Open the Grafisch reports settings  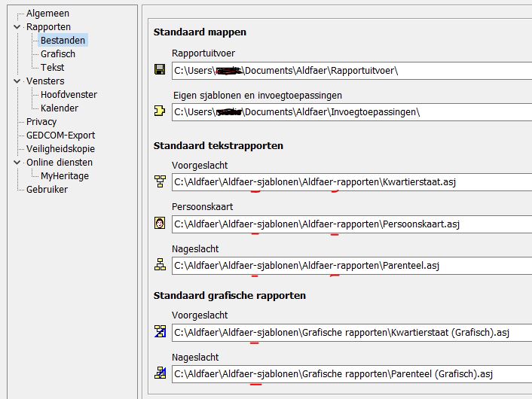57,54
